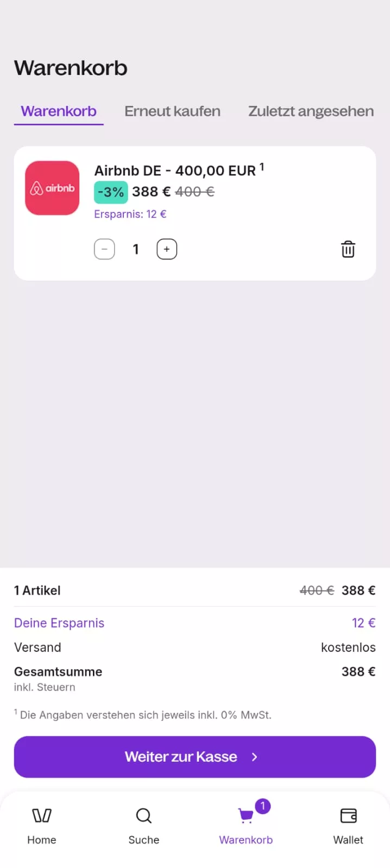Tap the -3% discount badge
This screenshot has height=868, width=390.
pos(111,192)
